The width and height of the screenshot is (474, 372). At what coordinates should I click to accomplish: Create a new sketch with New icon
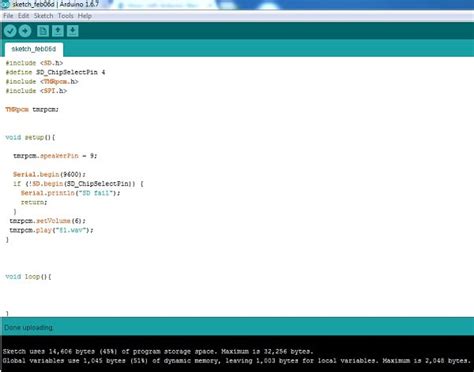(43, 31)
